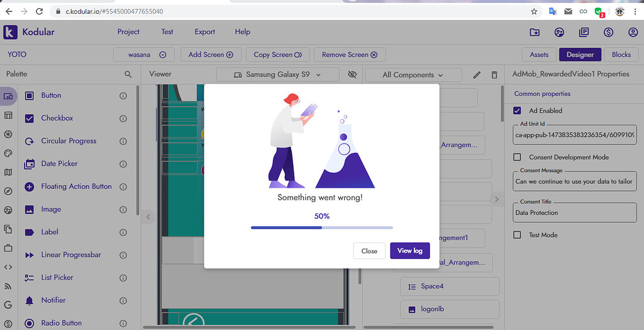Viewport: 644px width, 330px height.
Task: Open the starred projects folder icon
Action: click(535, 32)
